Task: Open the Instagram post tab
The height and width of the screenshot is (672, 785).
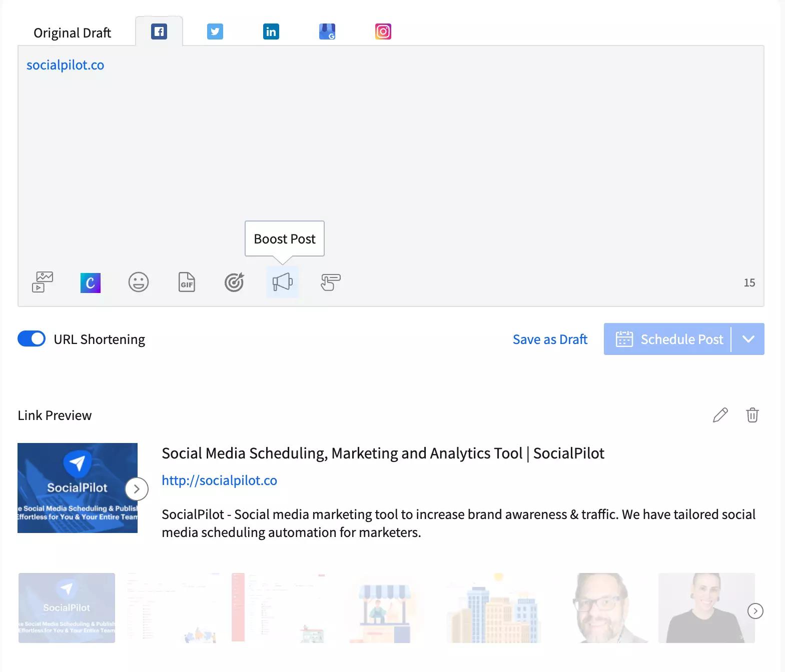Action: 383,31
